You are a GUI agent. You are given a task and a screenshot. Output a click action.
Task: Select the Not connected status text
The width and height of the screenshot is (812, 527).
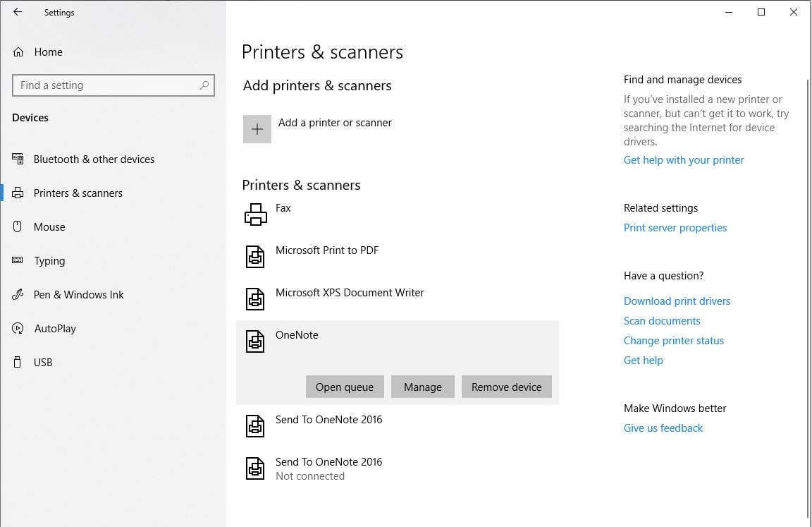[x=309, y=475]
